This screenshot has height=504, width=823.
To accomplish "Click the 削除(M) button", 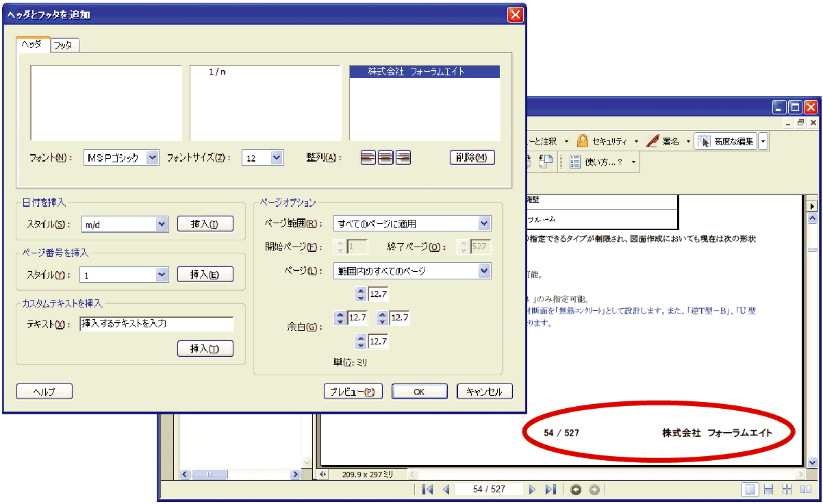I will (472, 157).
